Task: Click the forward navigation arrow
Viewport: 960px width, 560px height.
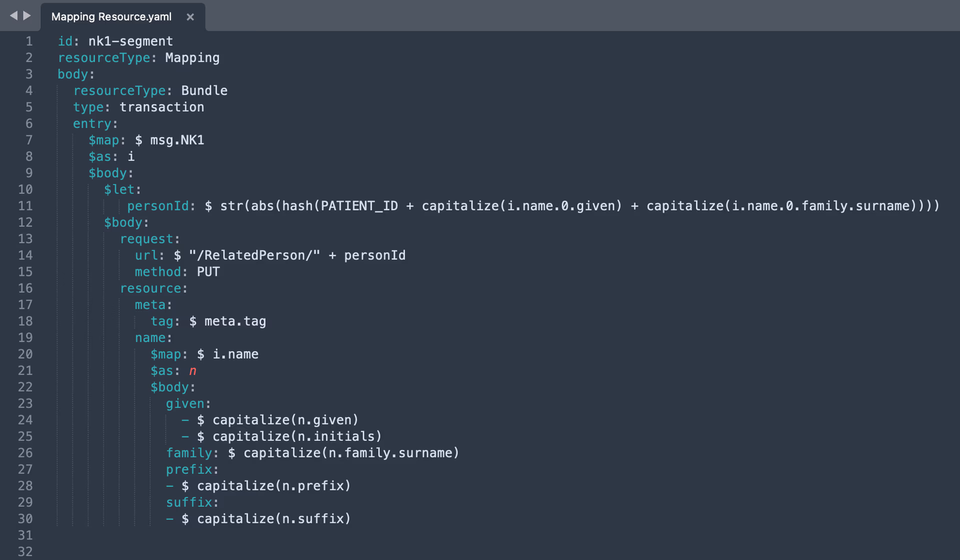Action: click(26, 15)
